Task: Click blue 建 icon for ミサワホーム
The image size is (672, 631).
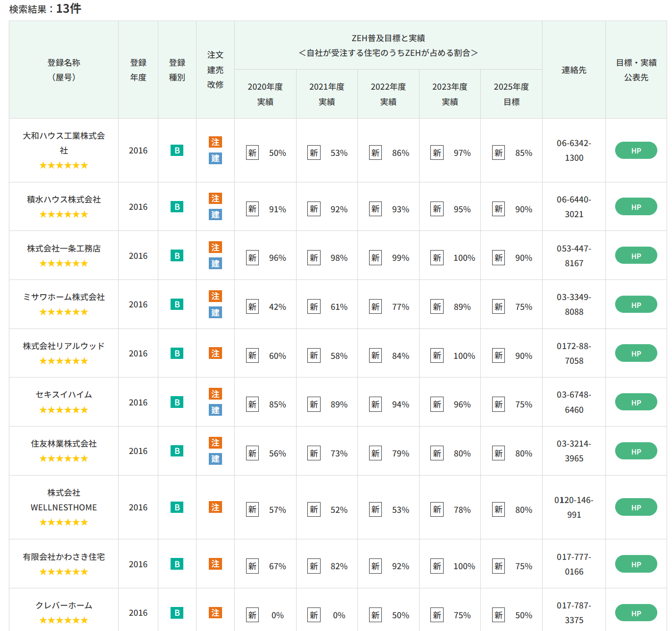Action: [215, 312]
